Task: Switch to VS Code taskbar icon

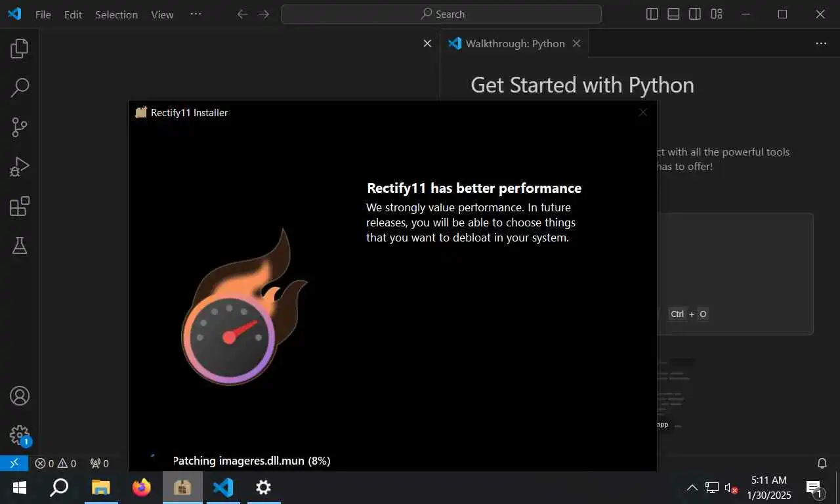Action: [222, 488]
